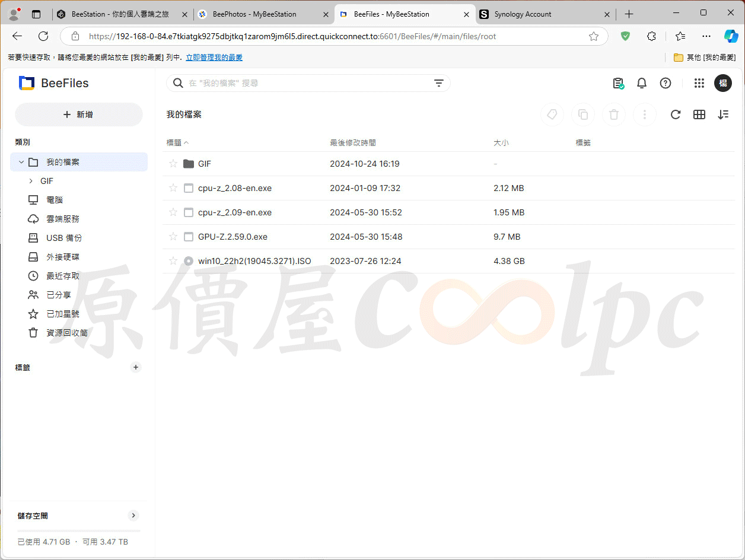Close the BeePhotos browser tab
The width and height of the screenshot is (745, 560).
(326, 14)
